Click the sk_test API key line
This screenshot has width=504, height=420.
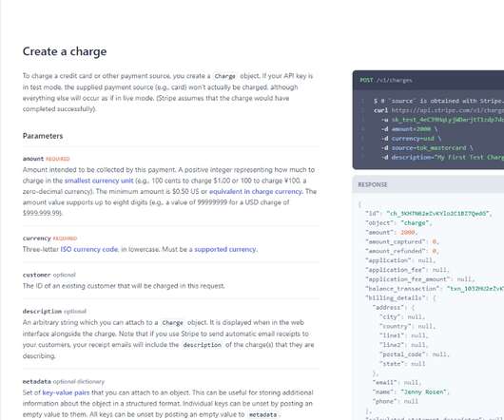[x=442, y=120]
